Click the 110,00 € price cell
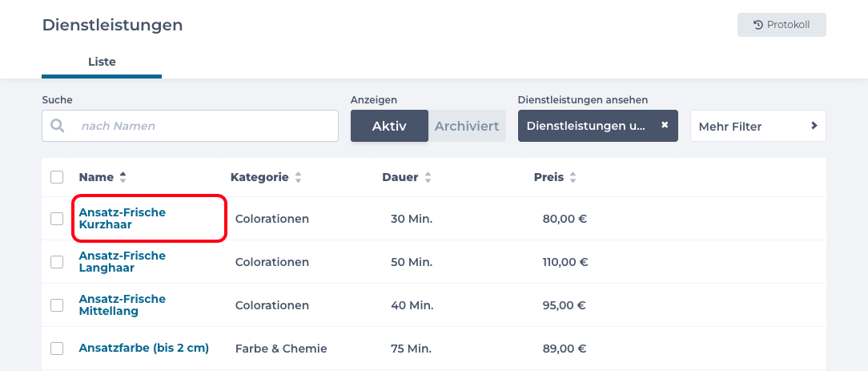 [565, 262]
